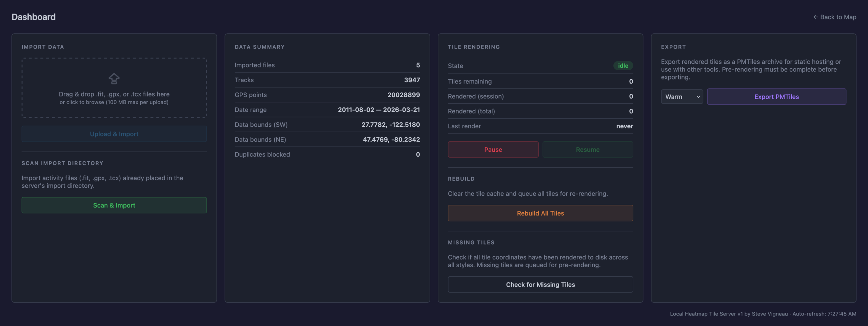Viewport: 868px width, 326px height.
Task: Select the Tracks count 3947
Action: tap(412, 80)
